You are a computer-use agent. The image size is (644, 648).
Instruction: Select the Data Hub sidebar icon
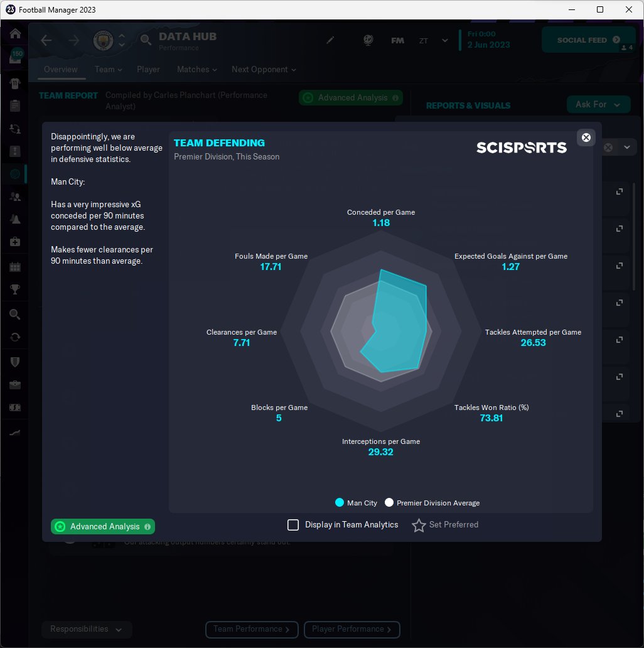(15, 174)
